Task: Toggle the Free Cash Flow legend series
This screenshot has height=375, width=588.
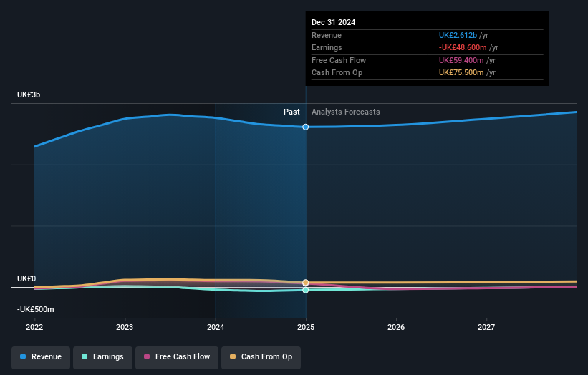Action: pyautogui.click(x=177, y=357)
